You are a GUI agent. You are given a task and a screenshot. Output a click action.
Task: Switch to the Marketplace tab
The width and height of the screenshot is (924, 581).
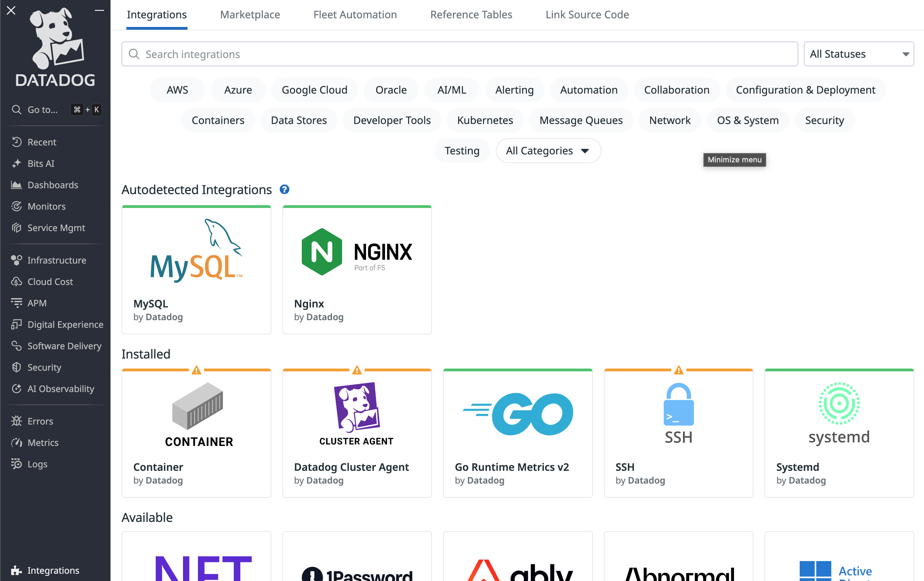point(250,15)
